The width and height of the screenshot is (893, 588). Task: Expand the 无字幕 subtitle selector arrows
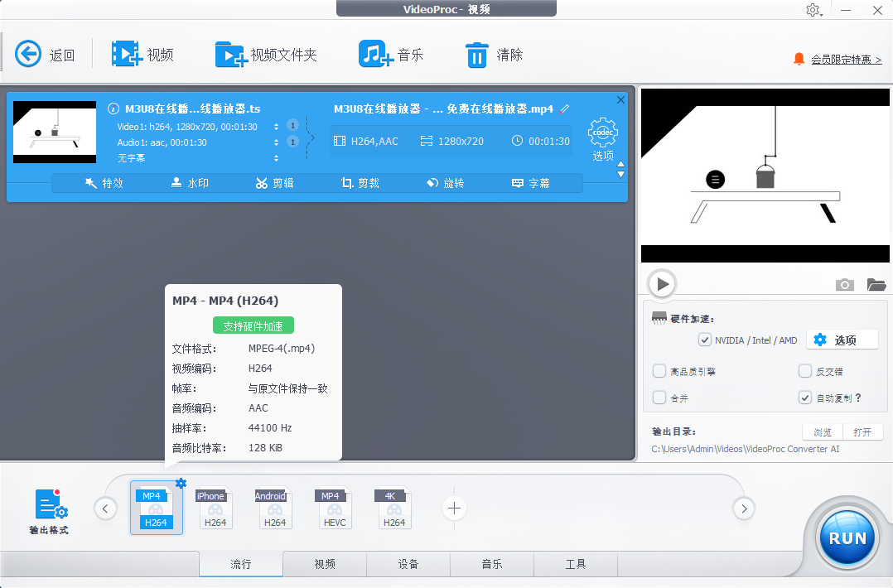click(x=276, y=157)
